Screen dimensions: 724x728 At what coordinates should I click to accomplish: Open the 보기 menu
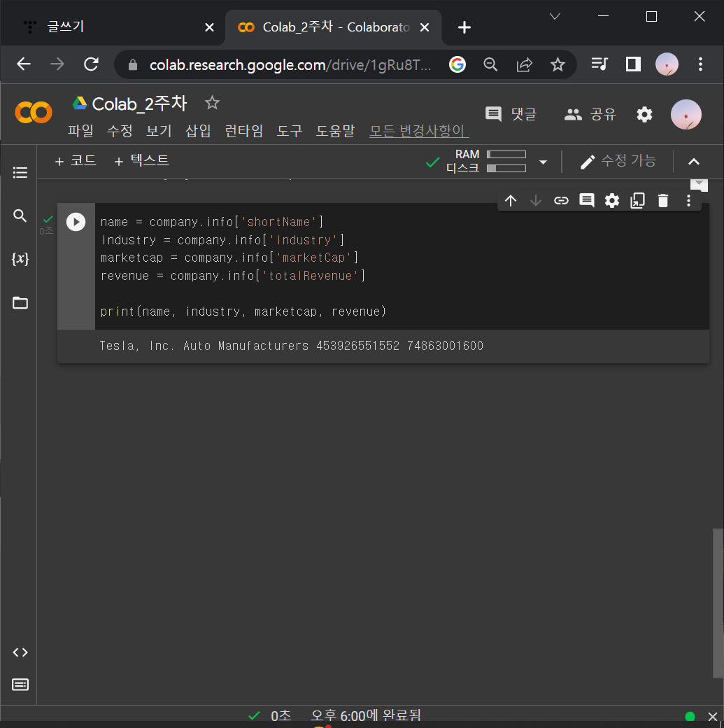tap(159, 131)
